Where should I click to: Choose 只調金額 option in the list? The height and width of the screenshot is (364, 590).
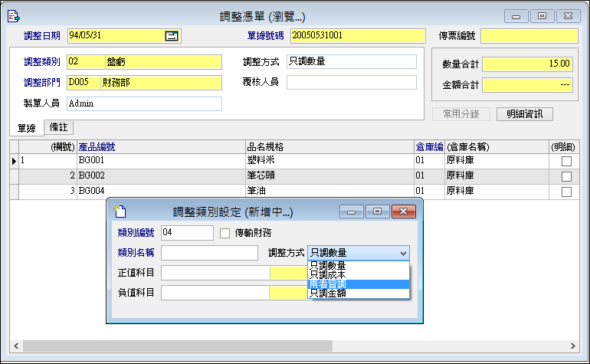tap(327, 293)
